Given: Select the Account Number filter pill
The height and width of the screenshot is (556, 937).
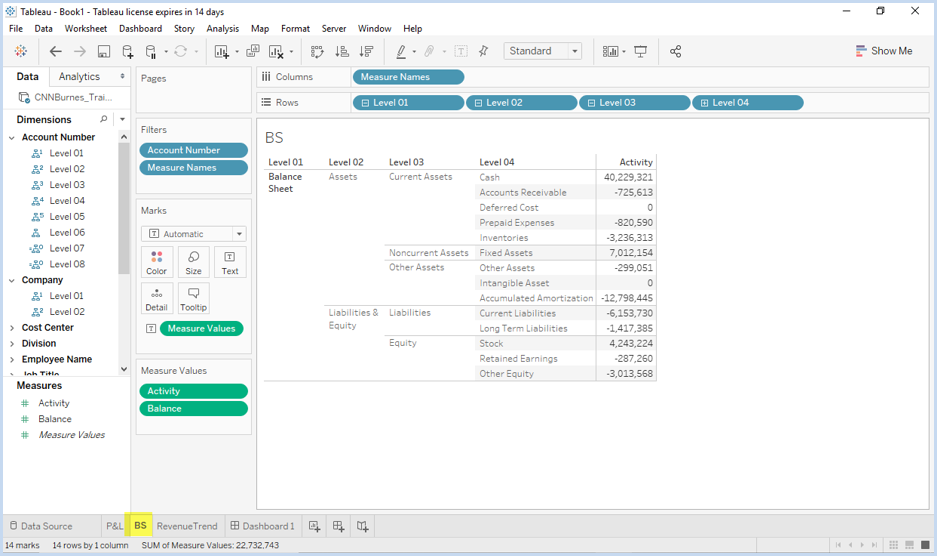Looking at the screenshot, I should (x=194, y=151).
